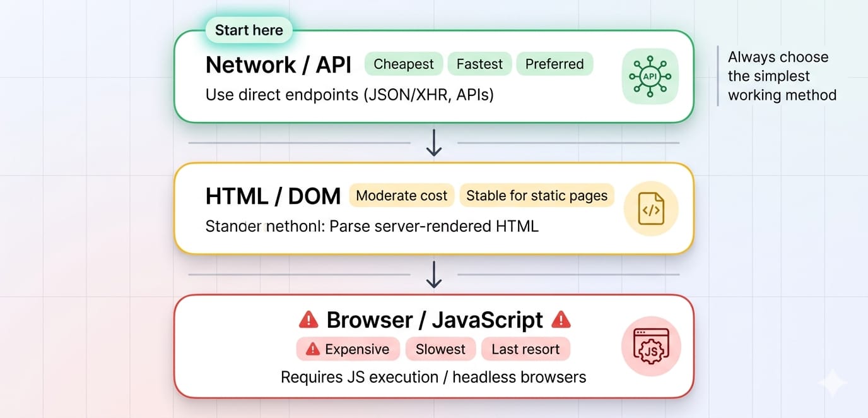Click the Stable for static pages tag

tap(537, 196)
